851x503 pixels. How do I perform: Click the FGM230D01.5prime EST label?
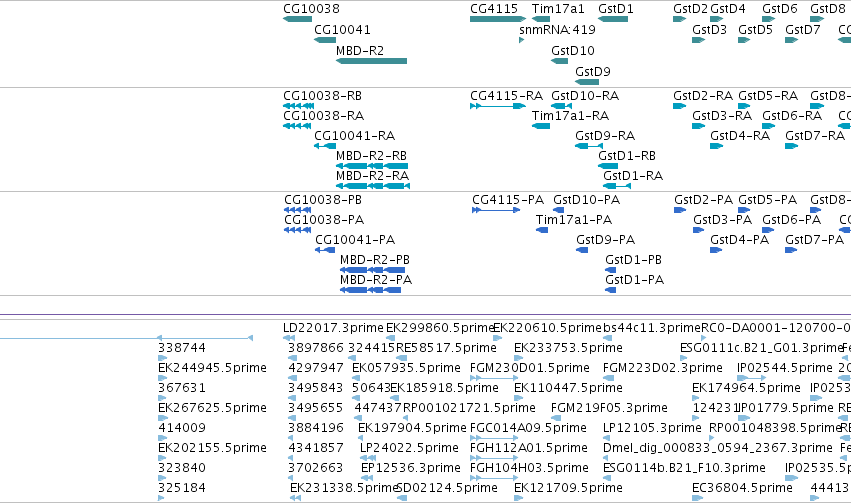click(530, 368)
